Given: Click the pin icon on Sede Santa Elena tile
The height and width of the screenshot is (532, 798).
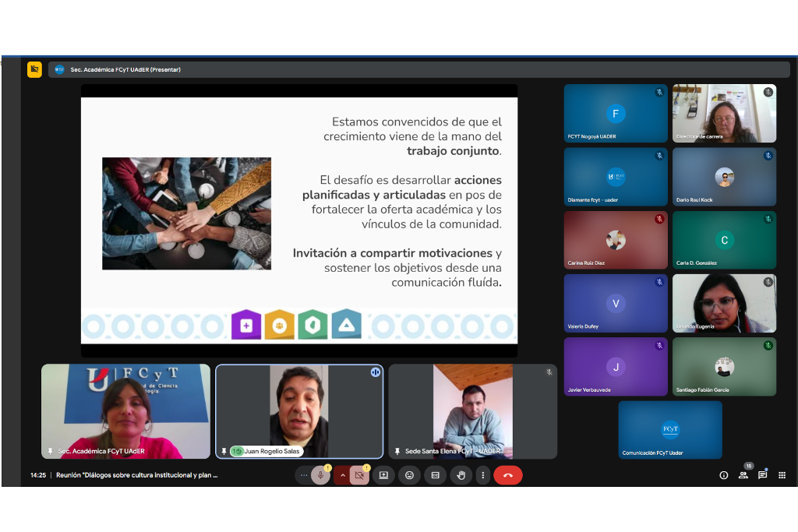Looking at the screenshot, I should [397, 451].
